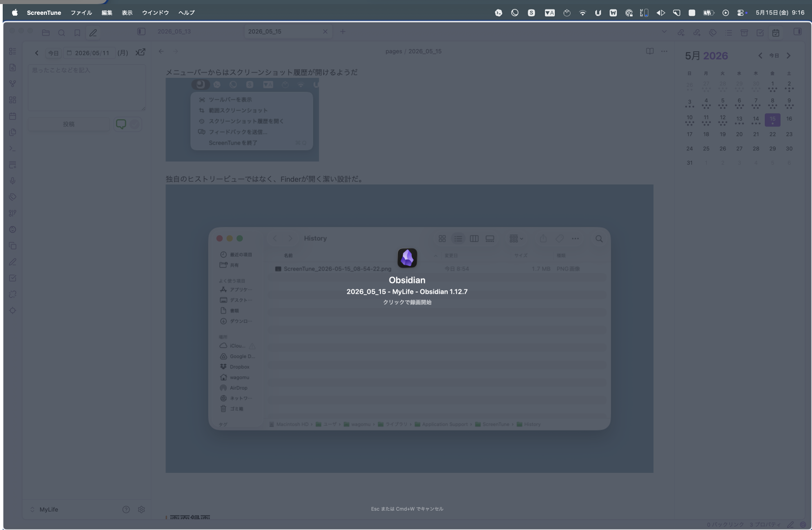Expand the tab list chevron
This screenshot has width=812, height=530.
tap(664, 31)
